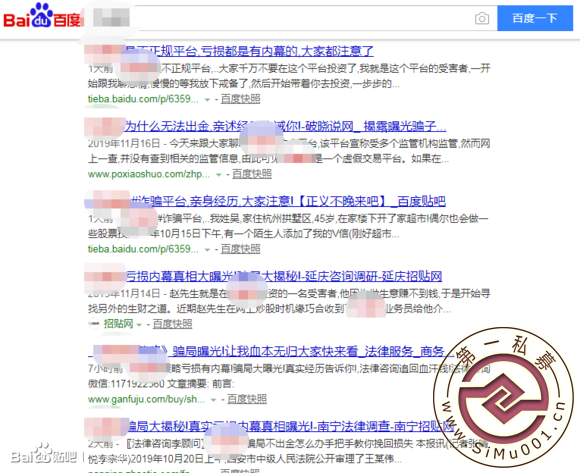Click the 招贴网 site icon

pyautogui.click(x=94, y=324)
